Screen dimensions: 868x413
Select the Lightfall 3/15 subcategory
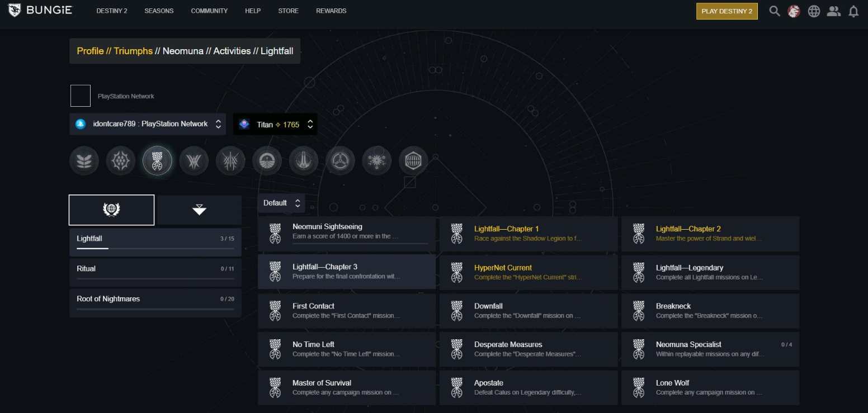pyautogui.click(x=155, y=242)
